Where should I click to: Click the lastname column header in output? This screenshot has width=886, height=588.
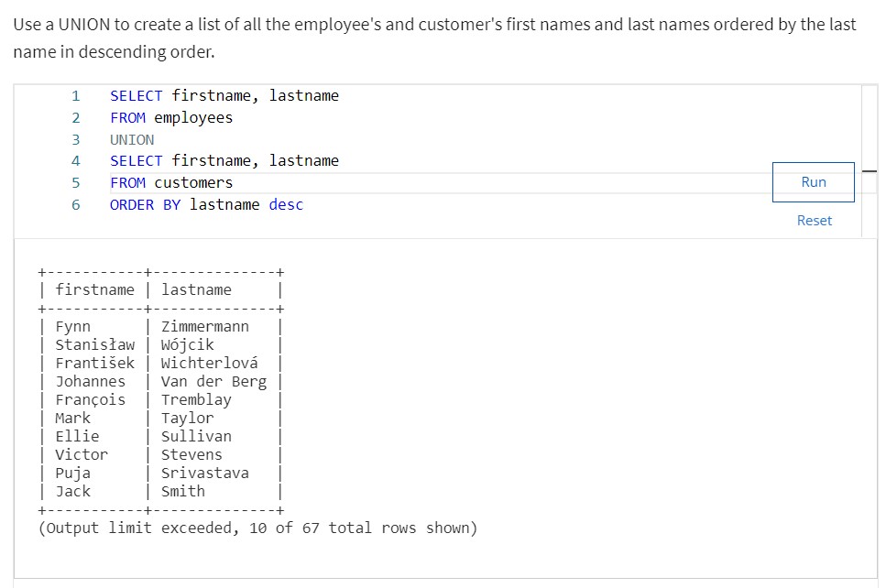[x=196, y=289]
